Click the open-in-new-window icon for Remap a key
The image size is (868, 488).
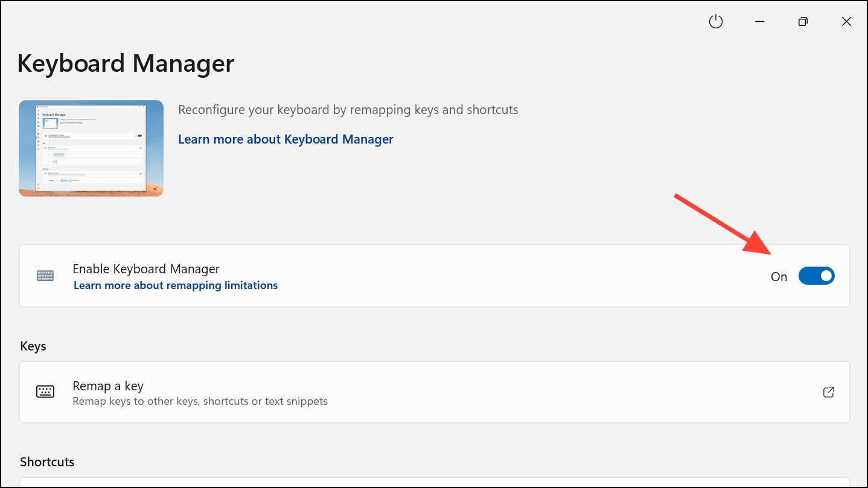pos(829,392)
